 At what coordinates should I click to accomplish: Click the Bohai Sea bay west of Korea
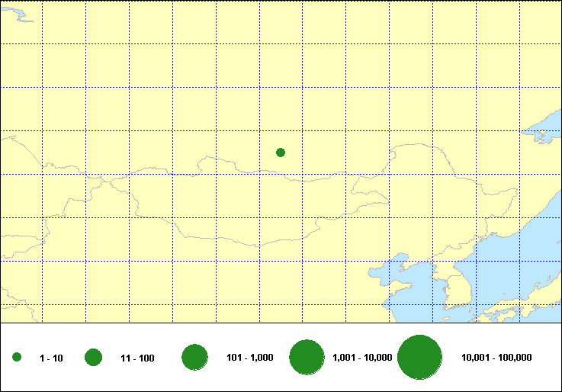pyautogui.click(x=389, y=276)
